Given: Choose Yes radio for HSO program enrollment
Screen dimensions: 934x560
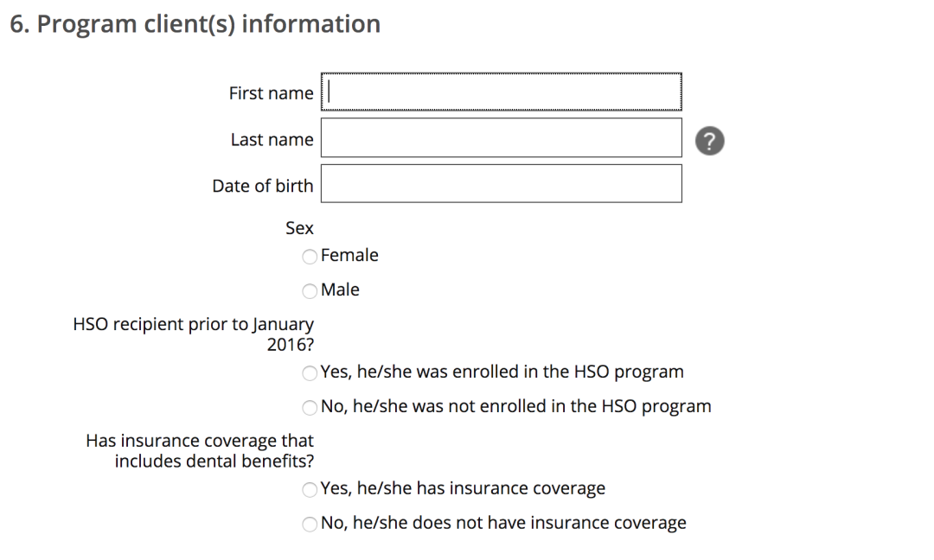Looking at the screenshot, I should (x=310, y=373).
